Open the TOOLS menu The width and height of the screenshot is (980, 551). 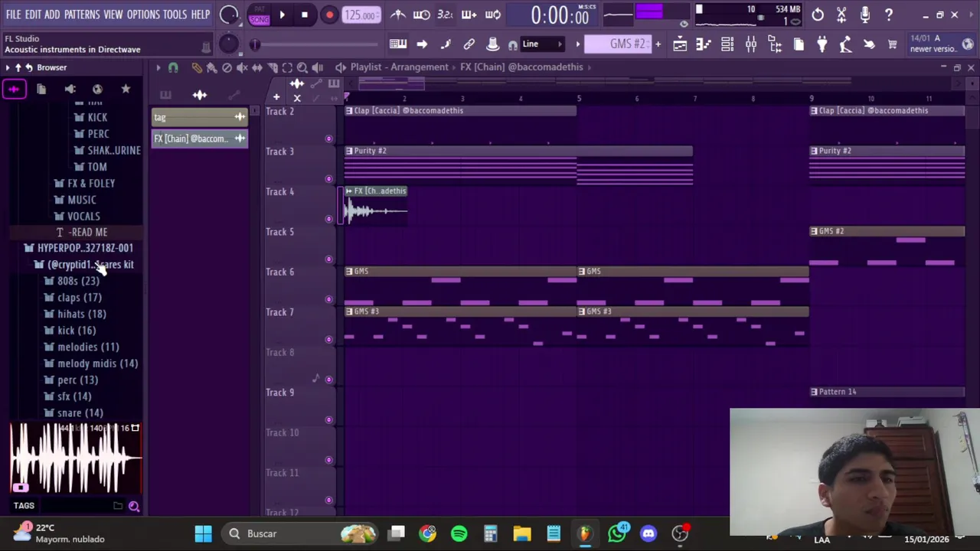pyautogui.click(x=175, y=15)
